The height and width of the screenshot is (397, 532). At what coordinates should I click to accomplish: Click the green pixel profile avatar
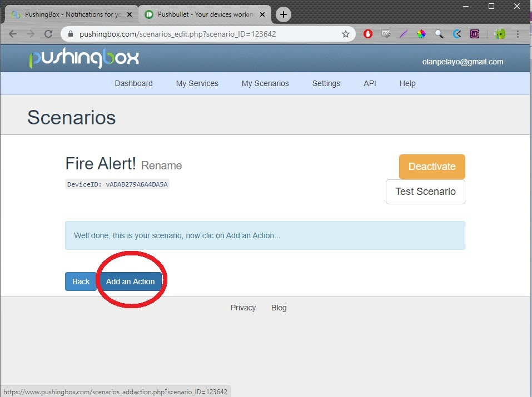pyautogui.click(x=500, y=34)
